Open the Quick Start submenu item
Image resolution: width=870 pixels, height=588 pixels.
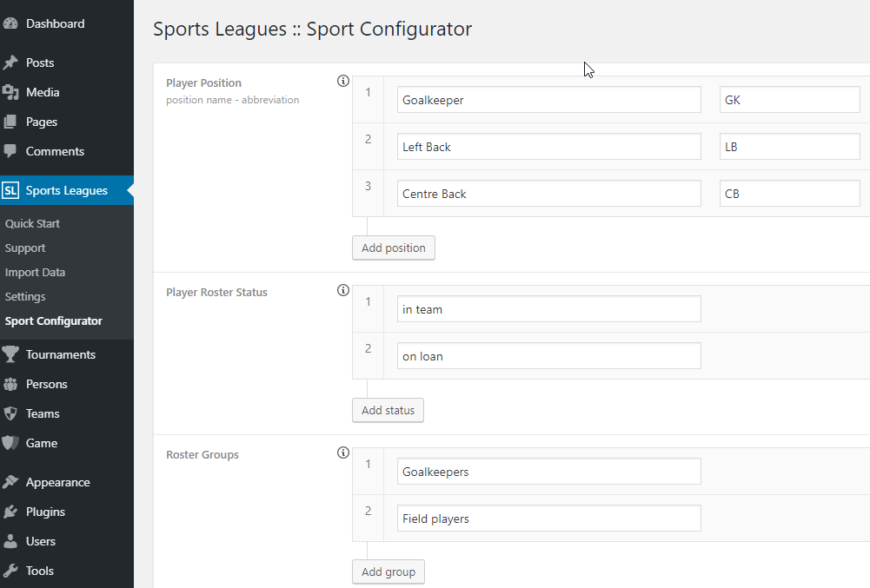(32, 223)
